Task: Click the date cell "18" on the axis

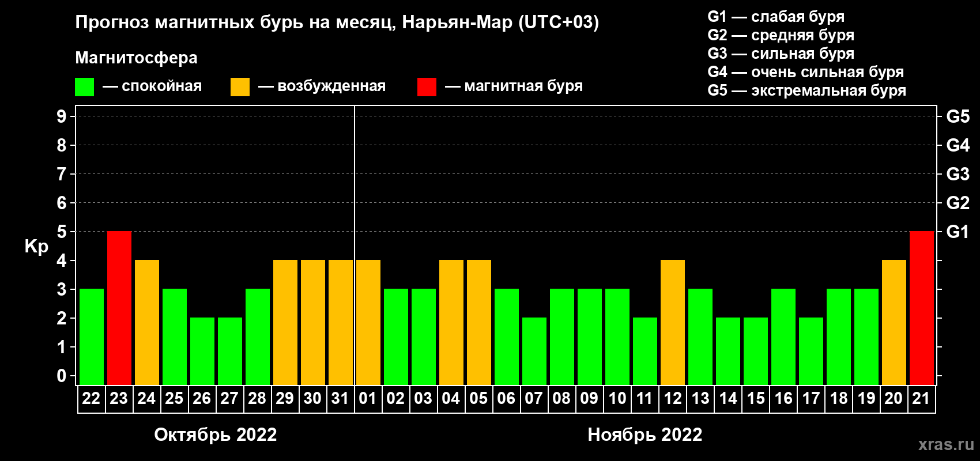Action: coord(839,399)
